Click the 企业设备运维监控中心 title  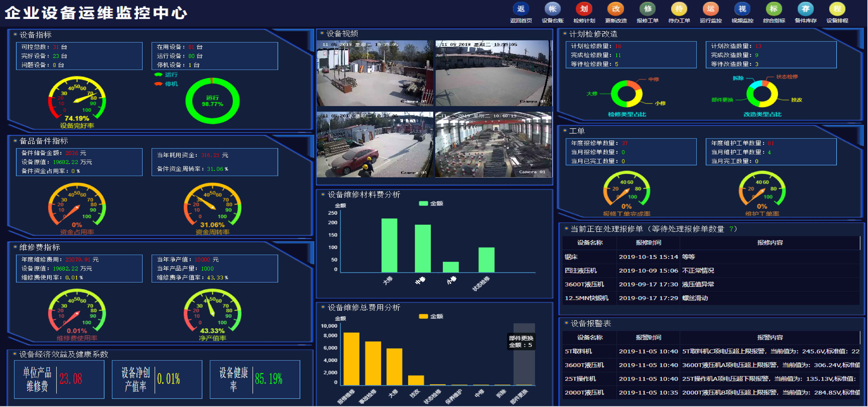pyautogui.click(x=96, y=13)
